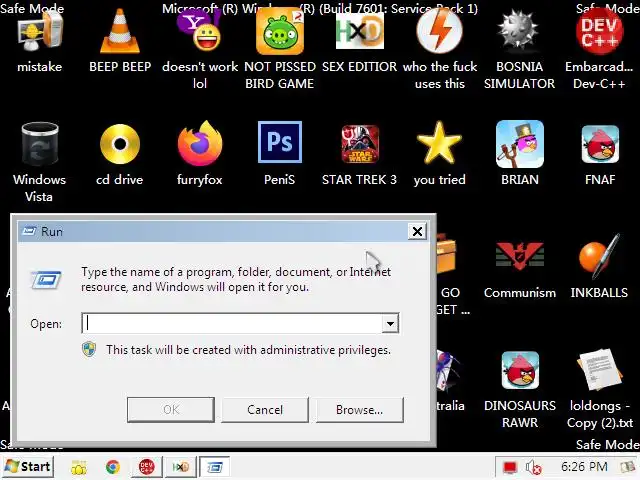This screenshot has height=480, width=640.
Task: Open the yellow folder icon in taskbar
Action: [79, 467]
